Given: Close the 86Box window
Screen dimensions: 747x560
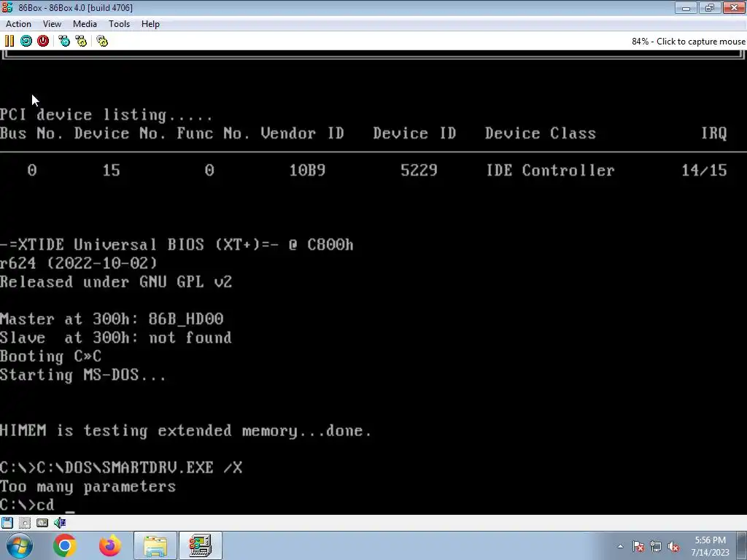Looking at the screenshot, I should click(734, 7).
